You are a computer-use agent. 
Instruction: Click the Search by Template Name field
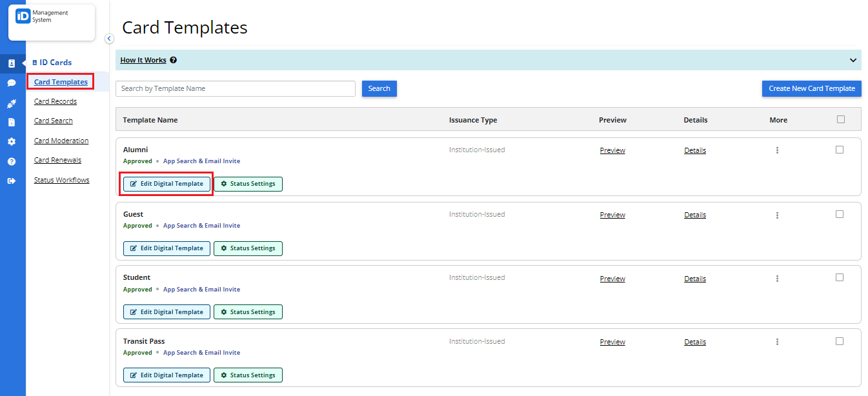[235, 88]
